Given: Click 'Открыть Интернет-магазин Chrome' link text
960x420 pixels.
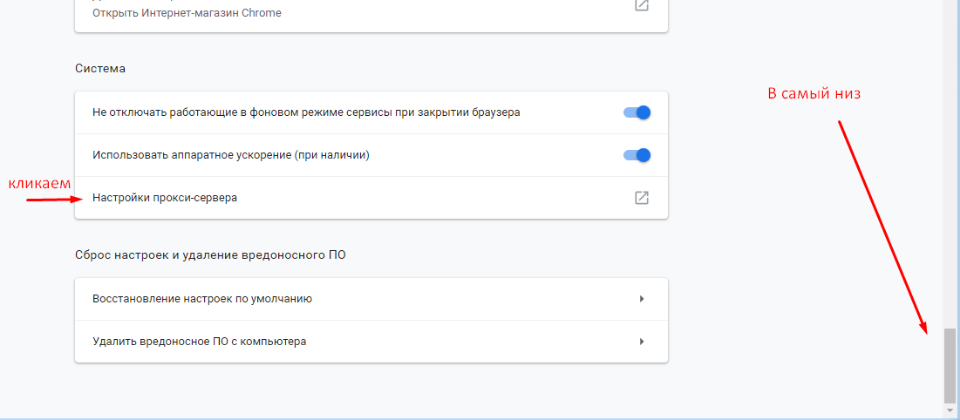Looking at the screenshot, I should coord(186,13).
